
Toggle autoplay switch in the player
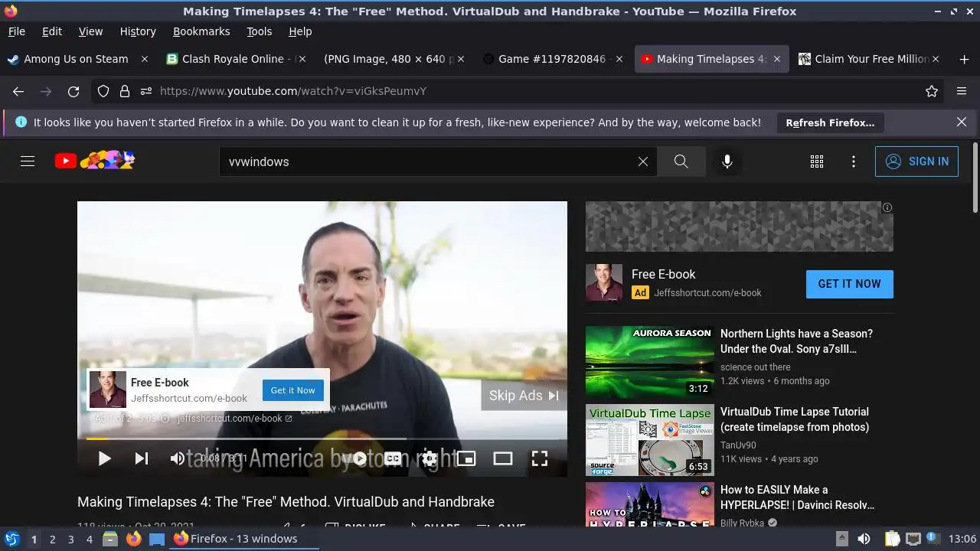point(358,458)
